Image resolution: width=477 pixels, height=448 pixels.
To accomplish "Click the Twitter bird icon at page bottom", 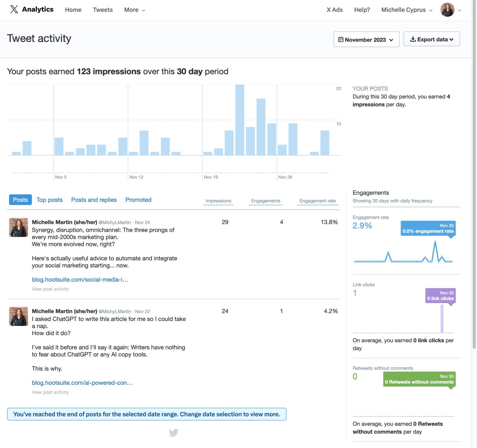I will click(x=174, y=432).
